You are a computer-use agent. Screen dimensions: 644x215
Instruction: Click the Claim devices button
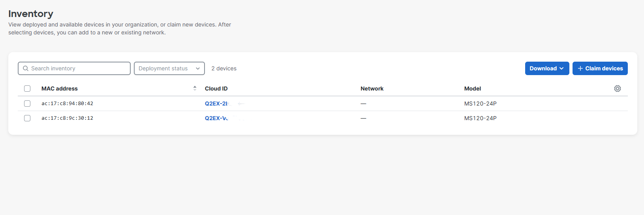click(600, 68)
